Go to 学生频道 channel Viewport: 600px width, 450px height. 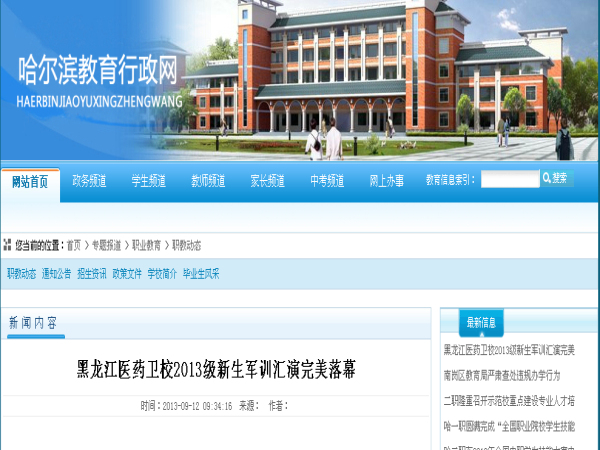click(x=149, y=181)
